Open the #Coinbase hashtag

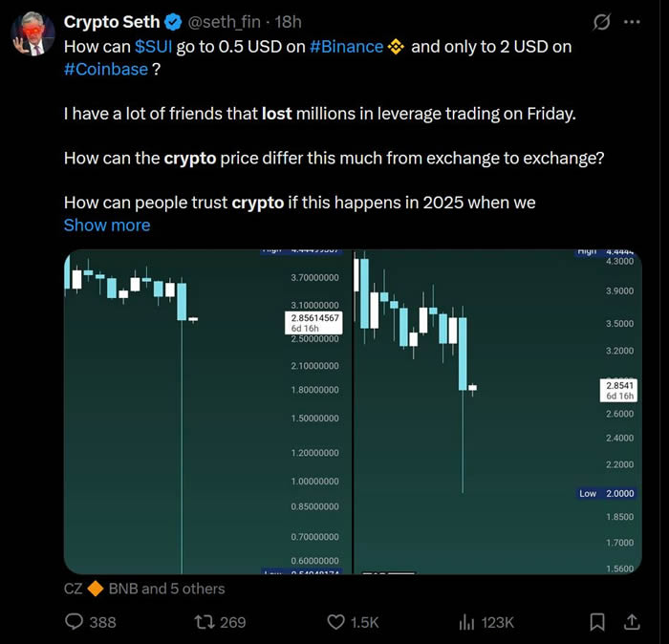pyautogui.click(x=105, y=68)
